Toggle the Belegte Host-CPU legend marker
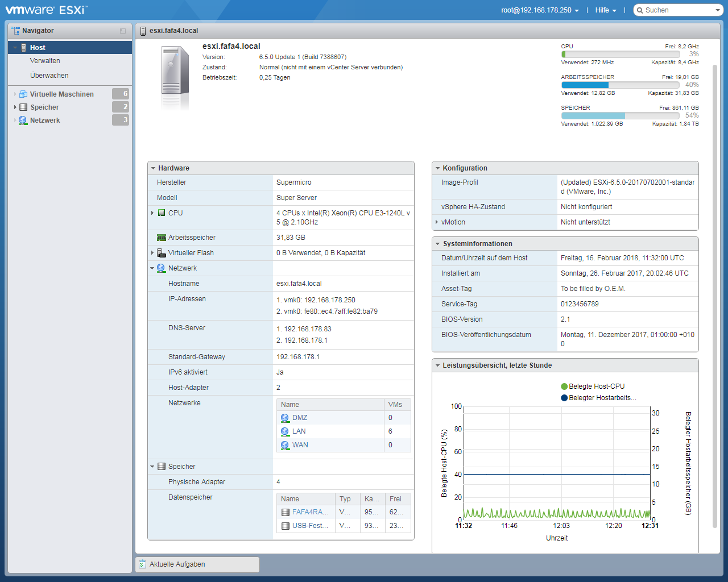The height and width of the screenshot is (582, 728). pos(564,386)
